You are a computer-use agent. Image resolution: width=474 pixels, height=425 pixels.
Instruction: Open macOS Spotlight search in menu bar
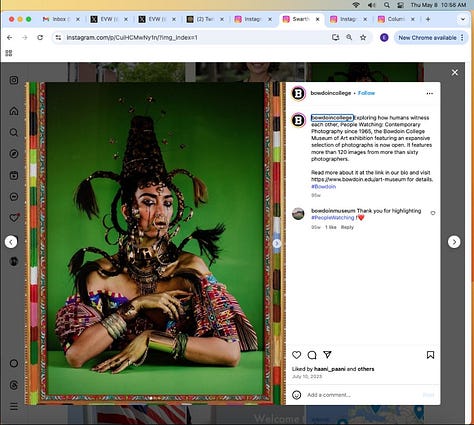tap(387, 5)
